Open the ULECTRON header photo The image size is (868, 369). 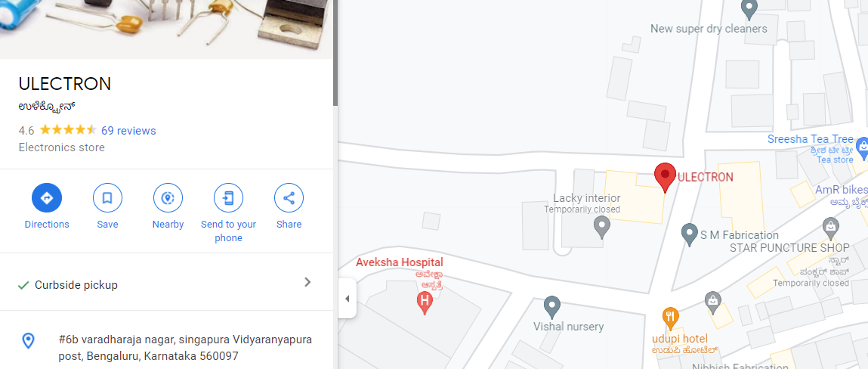pyautogui.click(x=166, y=29)
